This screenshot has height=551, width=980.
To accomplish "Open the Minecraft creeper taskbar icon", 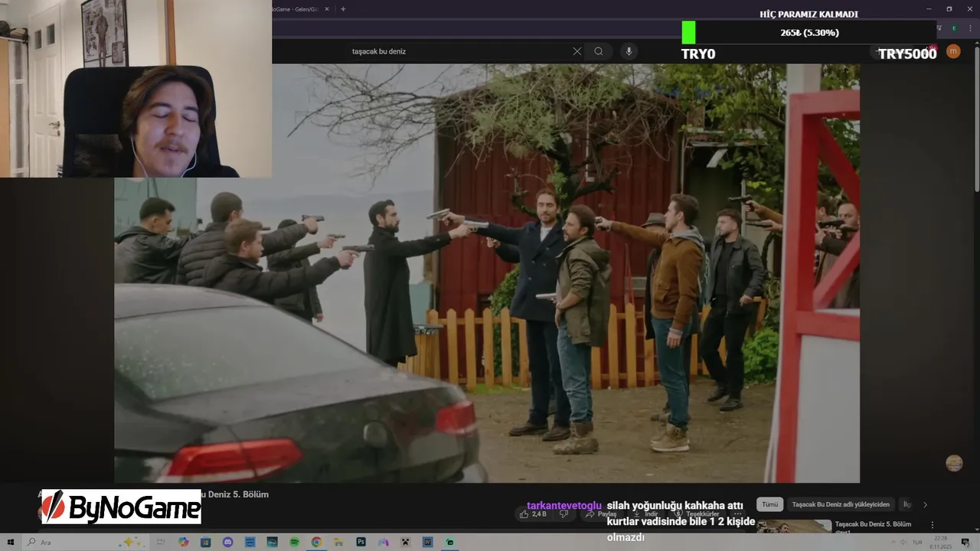I will 405,542.
